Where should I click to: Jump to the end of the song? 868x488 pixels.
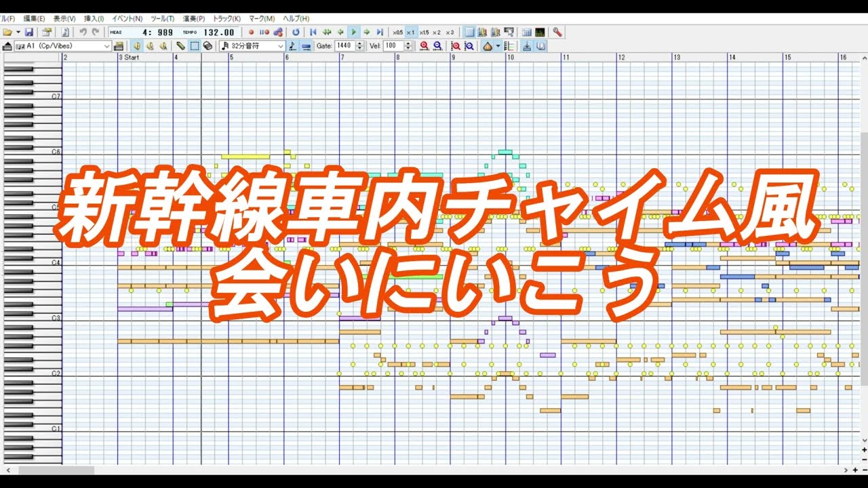[x=380, y=32]
